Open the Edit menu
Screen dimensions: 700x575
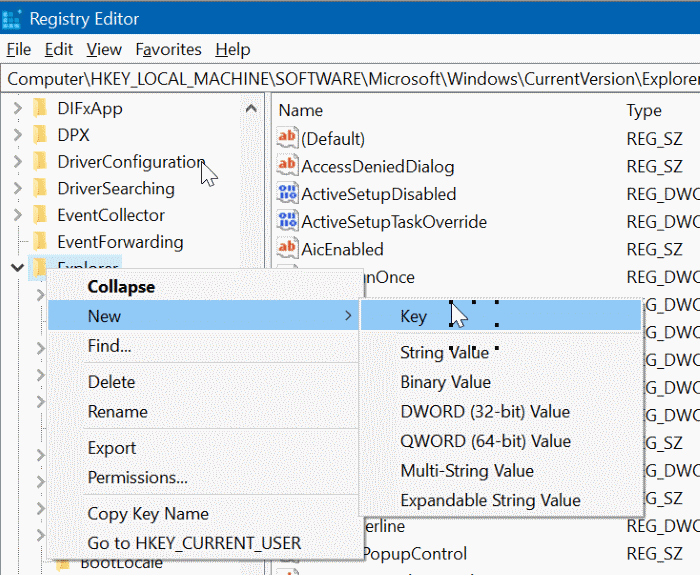coord(58,50)
